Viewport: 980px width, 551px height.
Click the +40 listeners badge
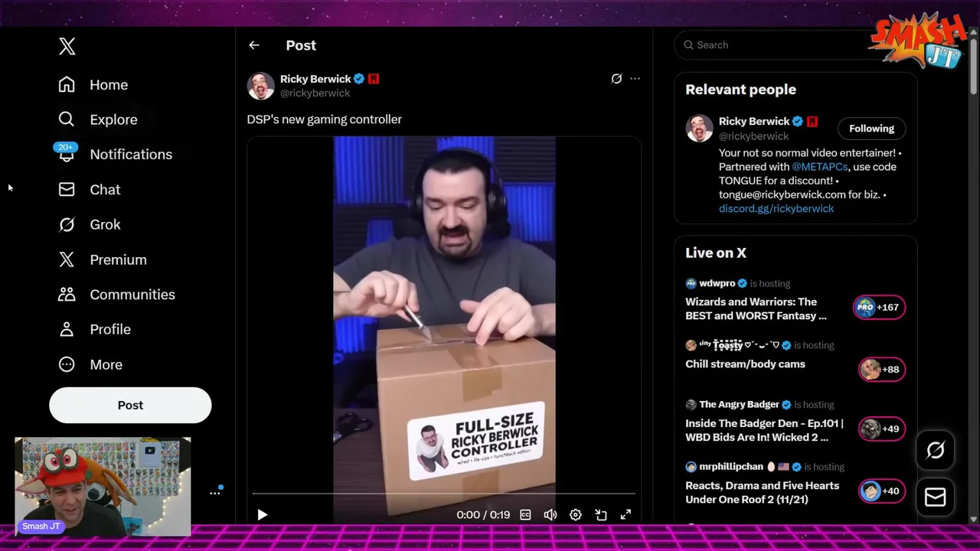click(881, 491)
